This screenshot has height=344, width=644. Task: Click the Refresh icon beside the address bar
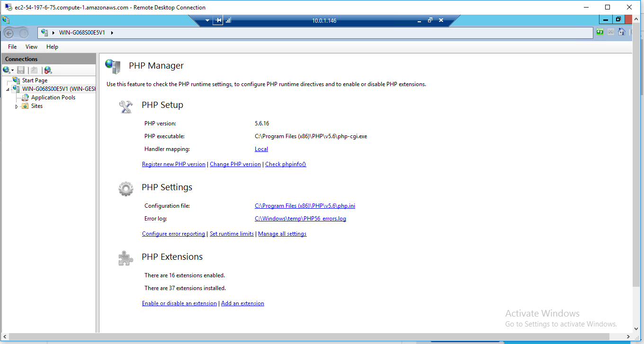click(x=600, y=32)
